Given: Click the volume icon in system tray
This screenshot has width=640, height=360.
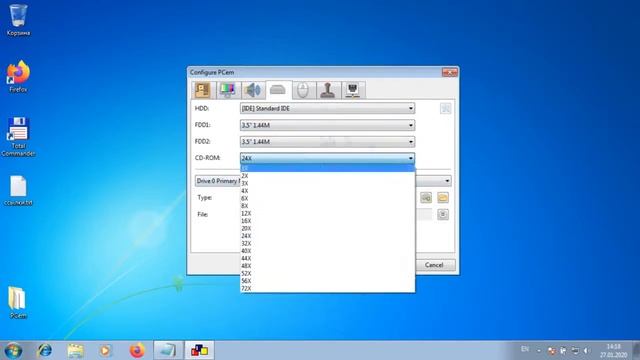Looking at the screenshot, I should coord(587,351).
